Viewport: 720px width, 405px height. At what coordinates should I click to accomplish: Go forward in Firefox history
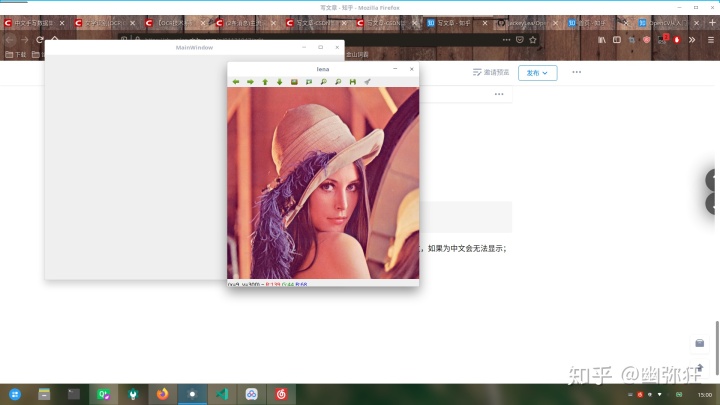pos(25,40)
